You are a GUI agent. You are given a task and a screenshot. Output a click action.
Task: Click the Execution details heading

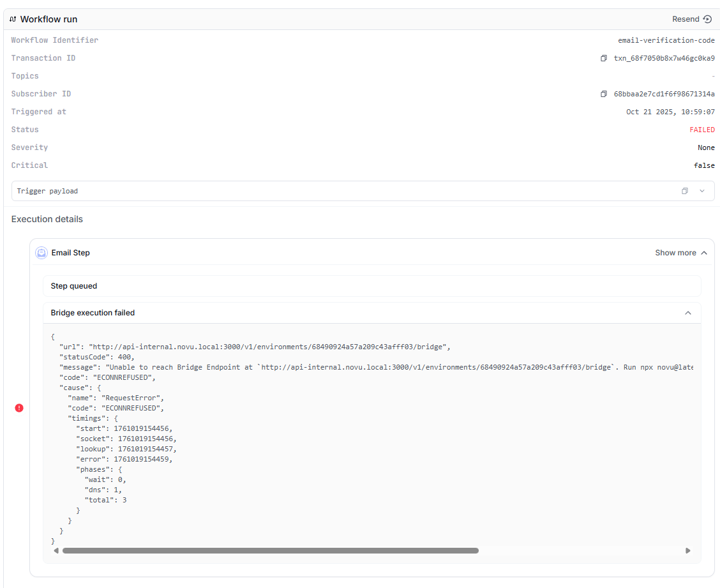coord(47,219)
